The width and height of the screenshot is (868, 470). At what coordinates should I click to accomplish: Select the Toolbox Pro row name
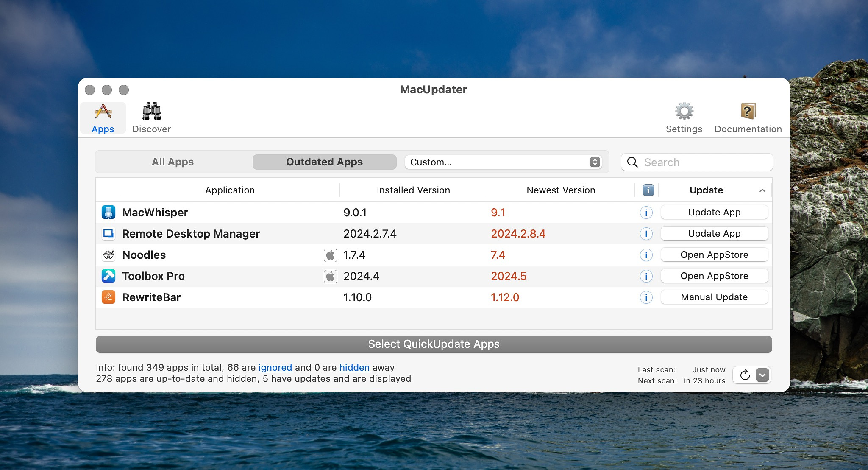coord(153,276)
